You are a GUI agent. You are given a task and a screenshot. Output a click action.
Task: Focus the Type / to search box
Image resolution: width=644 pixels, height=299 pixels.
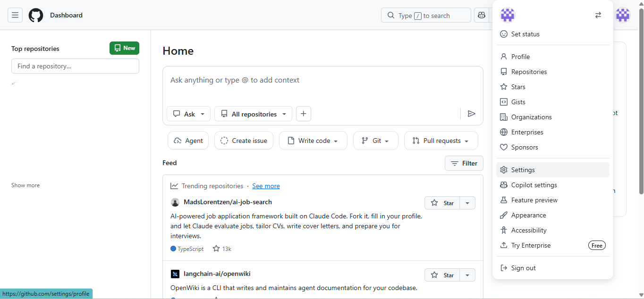pos(426,15)
